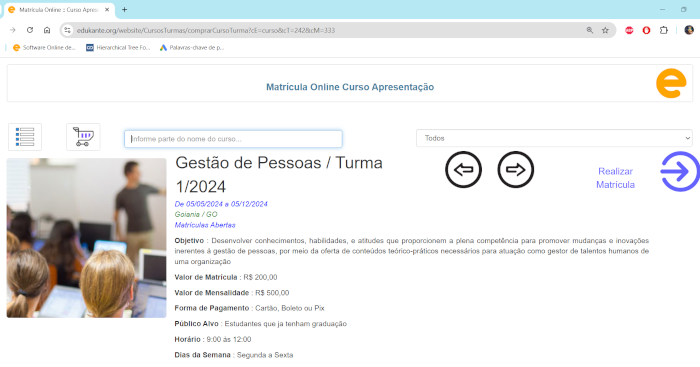The width and height of the screenshot is (700, 367).
Task: Click the Matrícula Online Curso Apresentação heading
Action: [x=350, y=87]
